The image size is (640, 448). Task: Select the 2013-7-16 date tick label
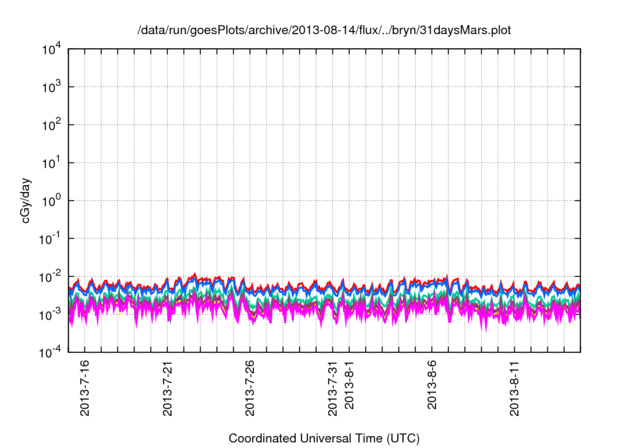tap(84, 389)
